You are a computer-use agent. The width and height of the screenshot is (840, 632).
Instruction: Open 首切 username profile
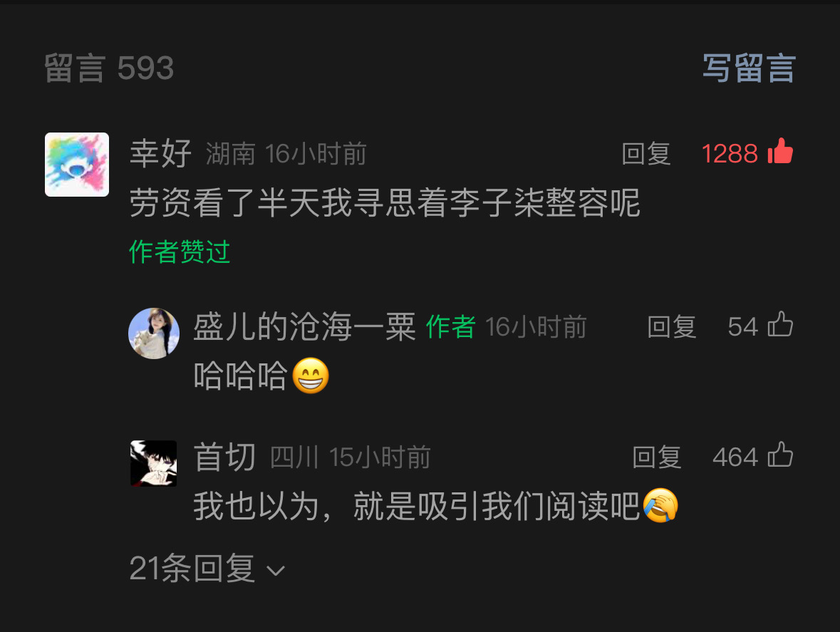(224, 457)
